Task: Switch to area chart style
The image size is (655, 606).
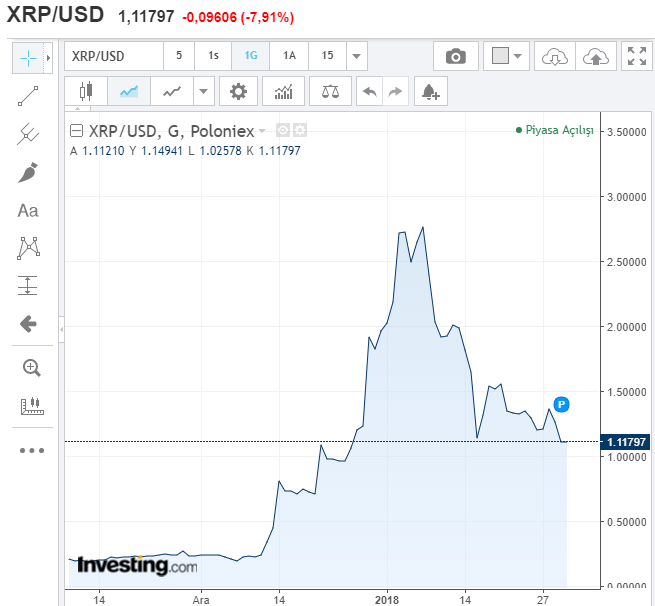Action: [x=129, y=92]
